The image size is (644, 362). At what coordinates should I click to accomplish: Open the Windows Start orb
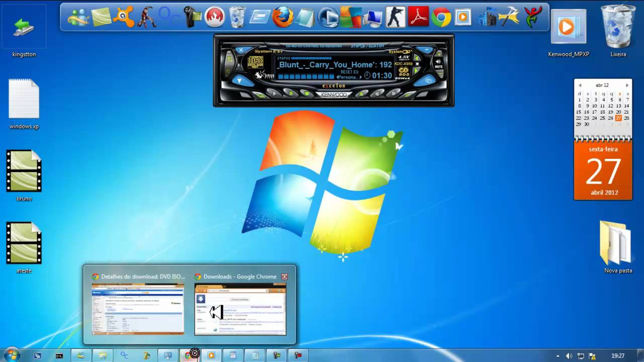click(x=11, y=355)
